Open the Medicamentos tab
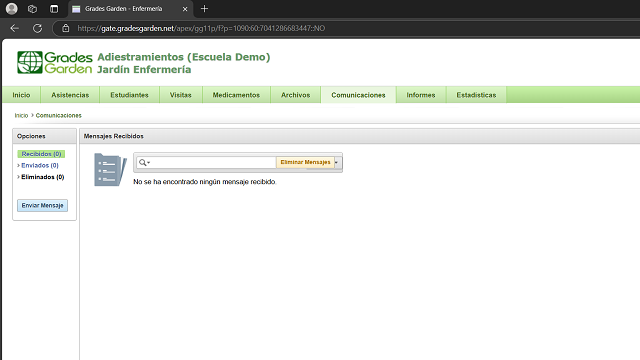640x360 pixels. (x=236, y=95)
